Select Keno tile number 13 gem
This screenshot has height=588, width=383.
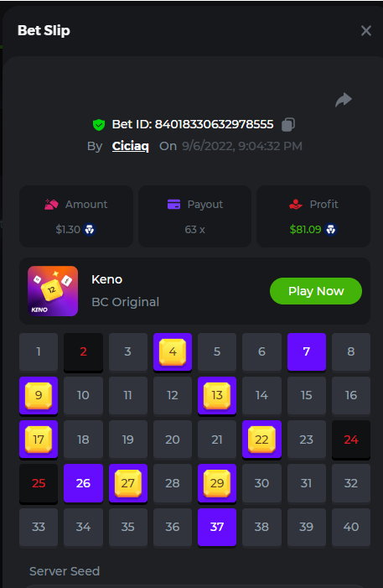click(217, 396)
